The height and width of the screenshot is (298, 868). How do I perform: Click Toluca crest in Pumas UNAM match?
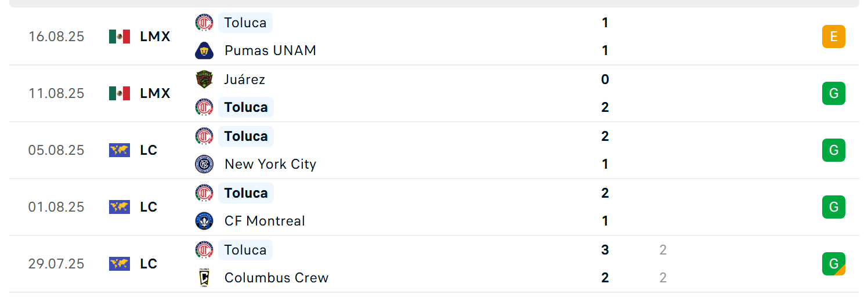[204, 23]
